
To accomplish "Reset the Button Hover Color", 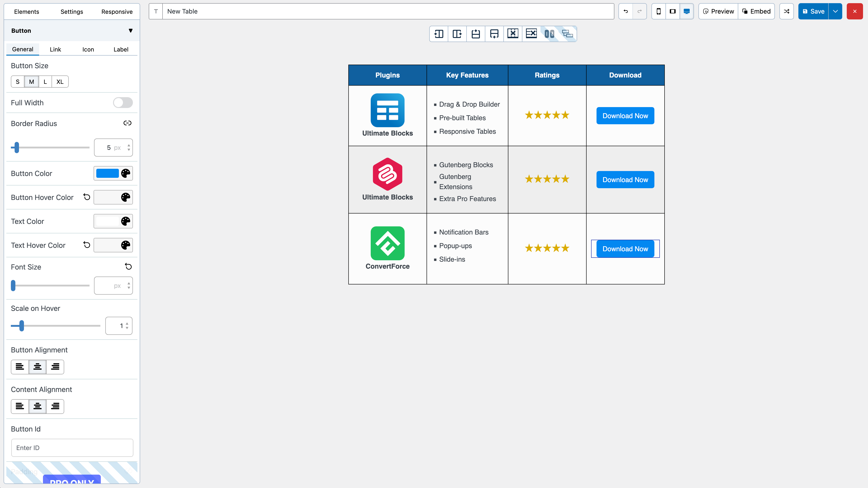I will [x=87, y=197].
